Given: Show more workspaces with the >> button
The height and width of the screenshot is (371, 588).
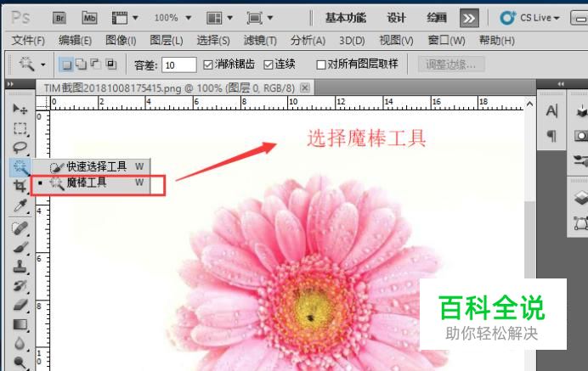Looking at the screenshot, I should [x=469, y=18].
